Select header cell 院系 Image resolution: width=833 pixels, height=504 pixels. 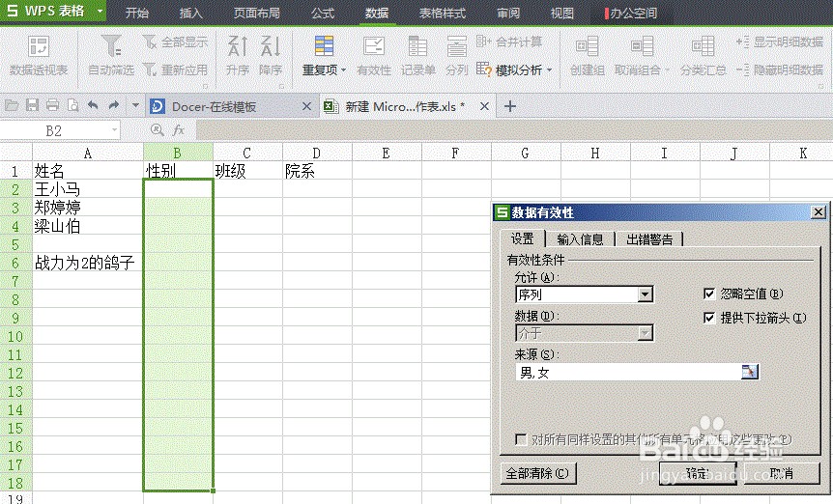pos(317,171)
